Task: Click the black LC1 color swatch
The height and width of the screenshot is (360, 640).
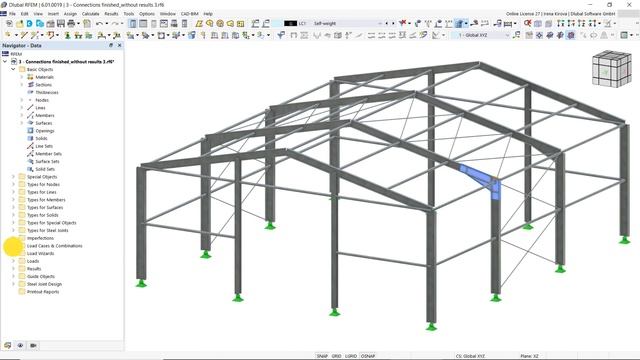Action: (x=291, y=24)
